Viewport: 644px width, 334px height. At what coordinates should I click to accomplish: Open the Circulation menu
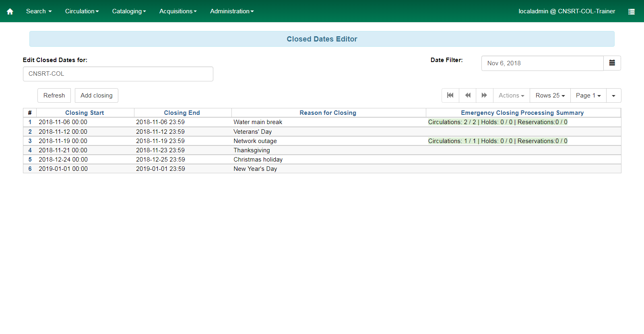[x=82, y=11]
